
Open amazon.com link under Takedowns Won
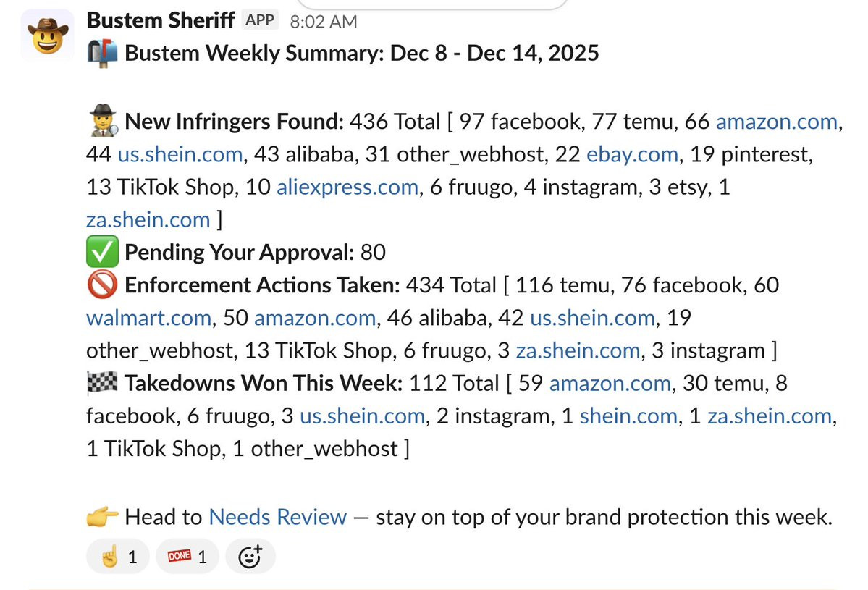coord(610,383)
